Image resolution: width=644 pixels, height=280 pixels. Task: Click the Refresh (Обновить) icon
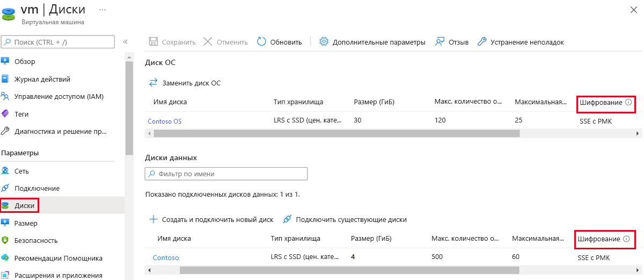262,42
